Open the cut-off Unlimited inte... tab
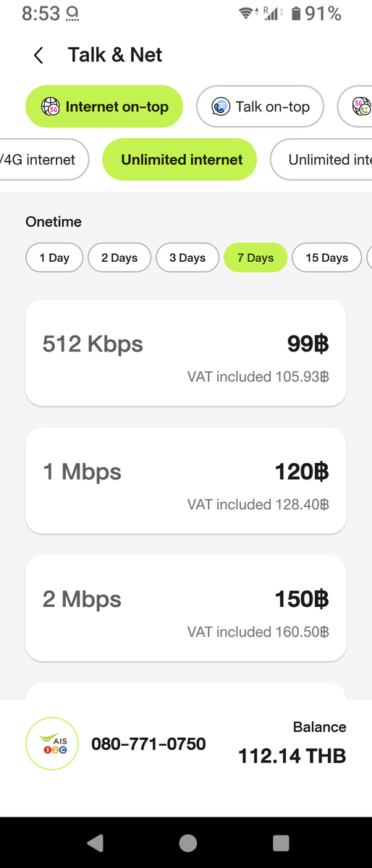The image size is (372, 868). coord(321,159)
